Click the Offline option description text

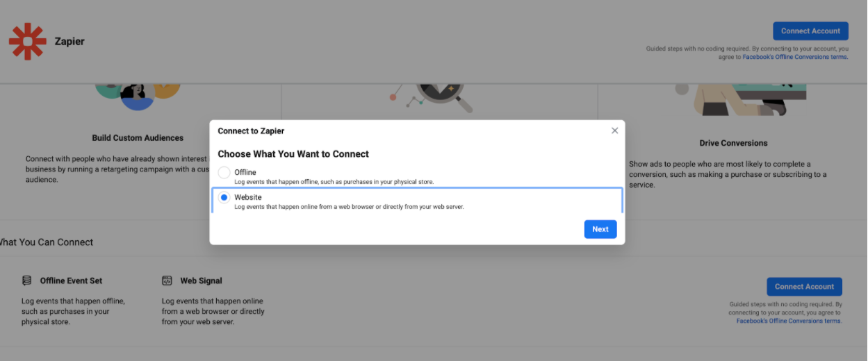click(334, 182)
